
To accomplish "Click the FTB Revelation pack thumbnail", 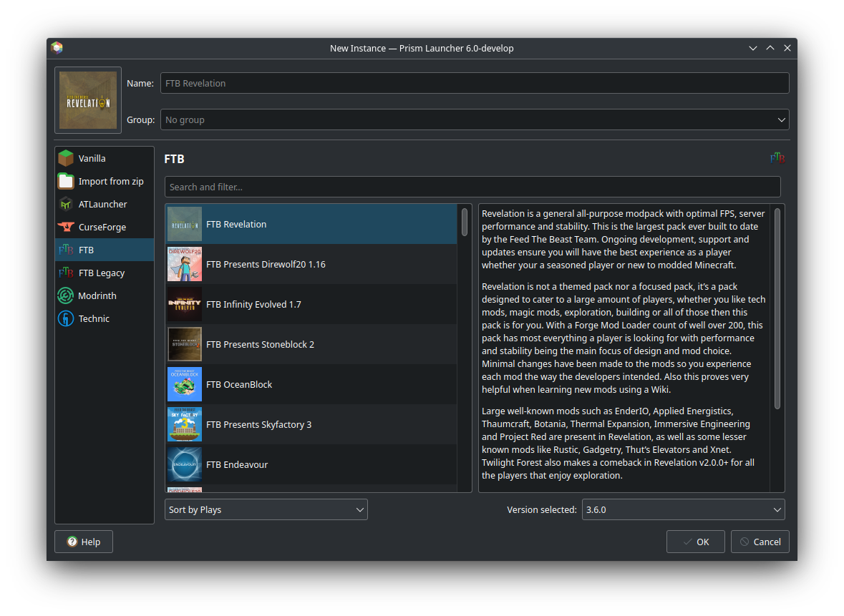I will 185,225.
